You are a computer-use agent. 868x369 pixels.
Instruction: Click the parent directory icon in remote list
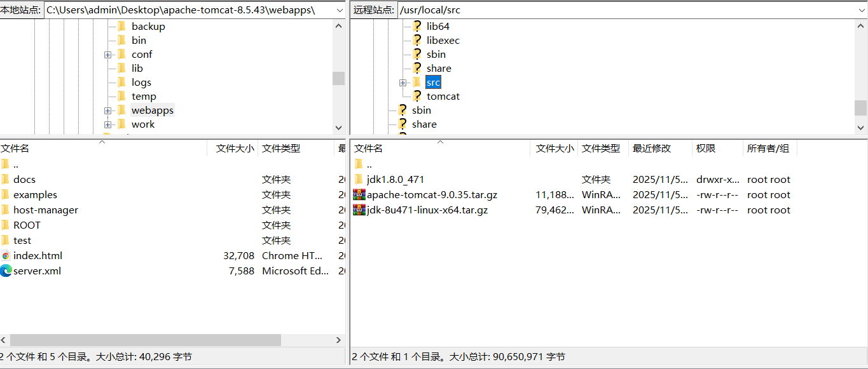pyautogui.click(x=359, y=164)
